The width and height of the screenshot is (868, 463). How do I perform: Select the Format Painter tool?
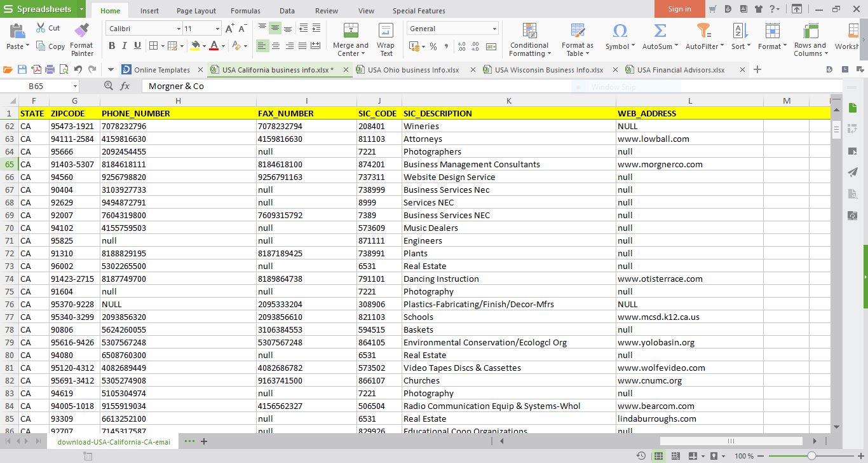(81, 38)
